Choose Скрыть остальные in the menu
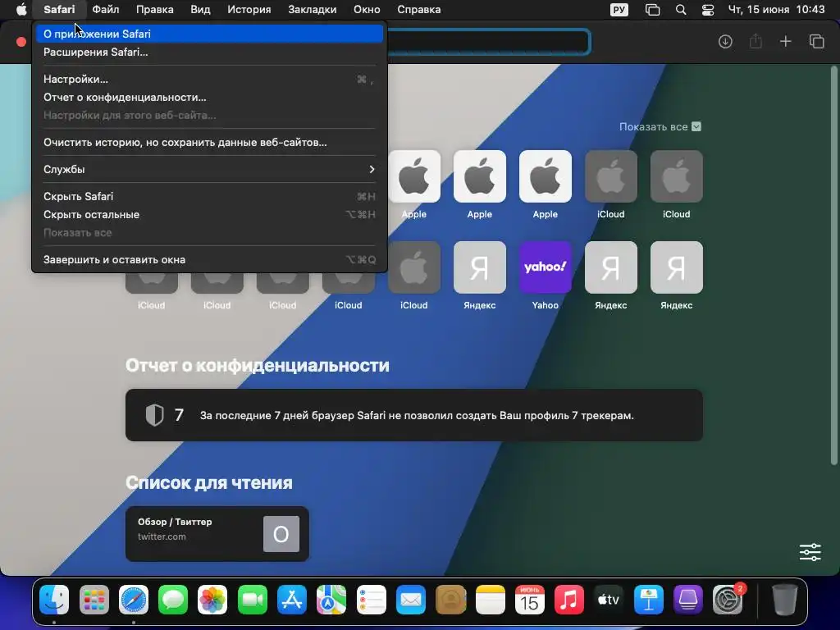 pyautogui.click(x=209, y=215)
